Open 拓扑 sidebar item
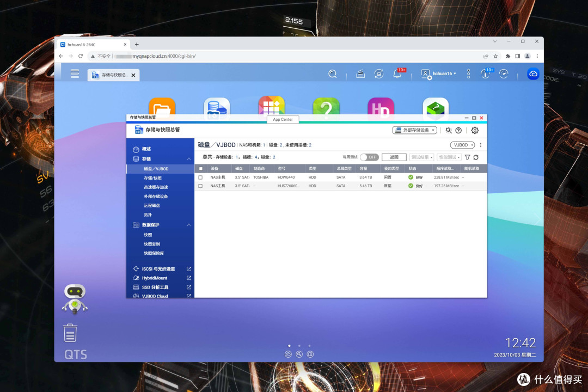The image size is (588, 392). point(148,215)
